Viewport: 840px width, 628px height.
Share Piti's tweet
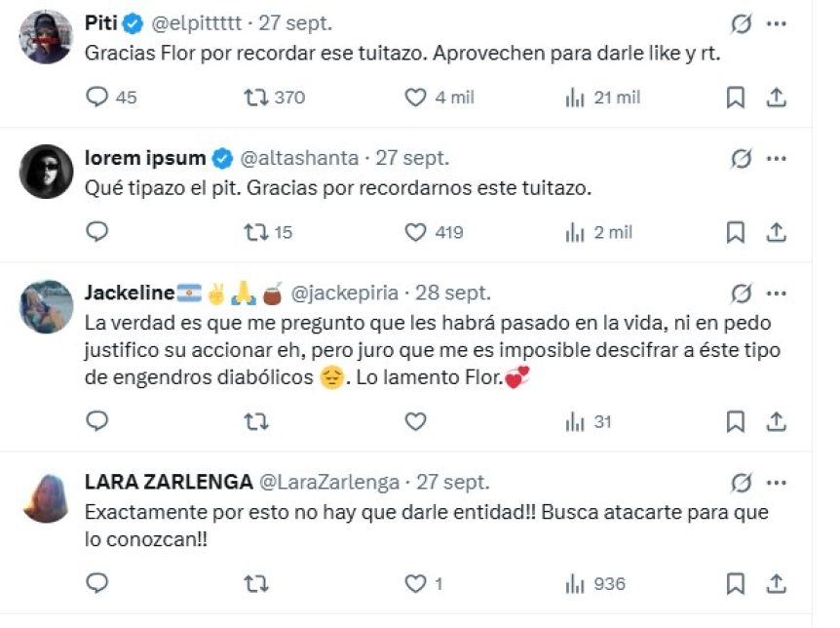point(777,97)
